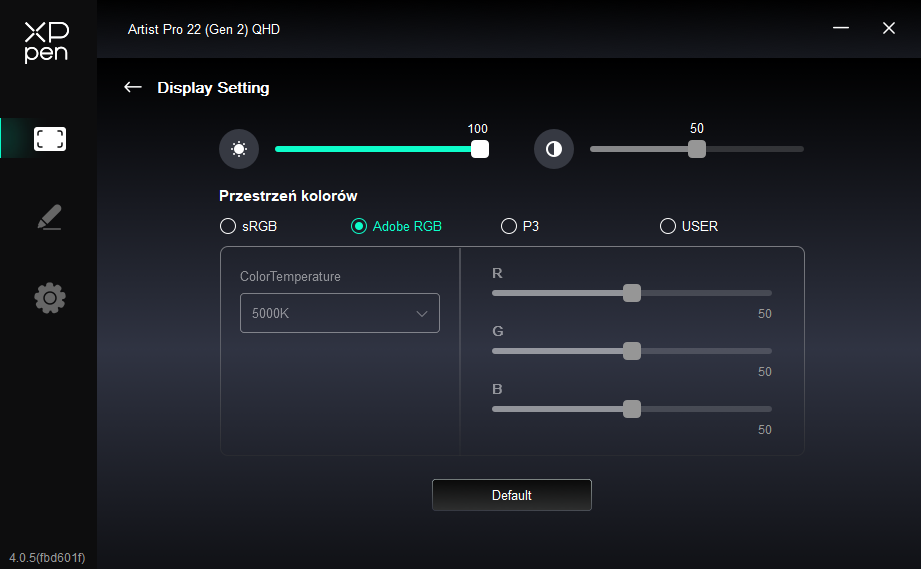Go back using the arrow beside Display Setting

132,88
